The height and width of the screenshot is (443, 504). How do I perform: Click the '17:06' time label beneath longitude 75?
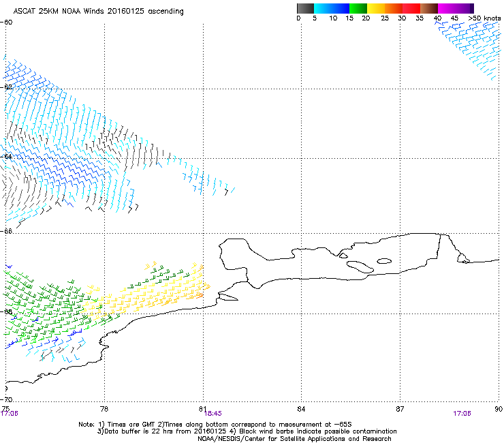coord(10,414)
